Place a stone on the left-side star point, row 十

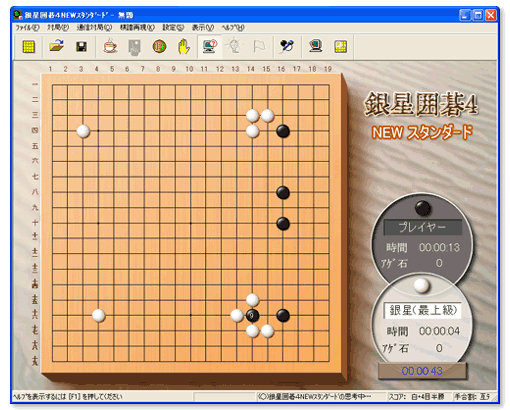coord(98,223)
